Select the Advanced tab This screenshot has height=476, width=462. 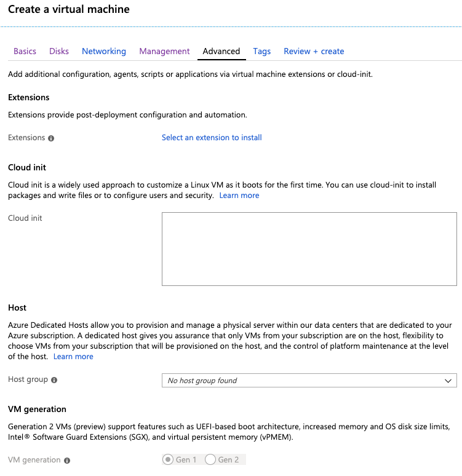pyautogui.click(x=221, y=51)
